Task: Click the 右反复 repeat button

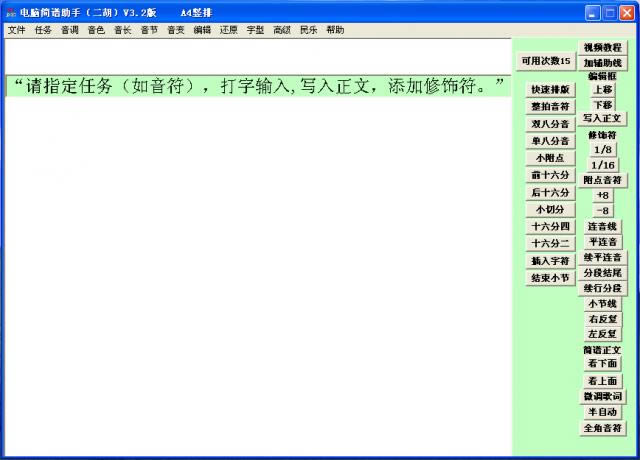Action: (x=603, y=319)
